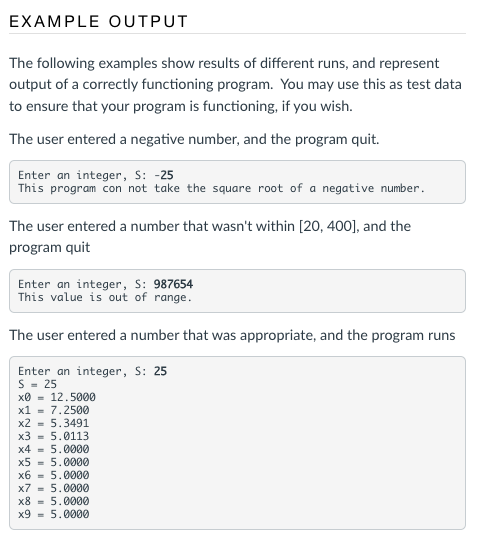Click the 'x4 = 5.0000' output line

tap(54, 449)
